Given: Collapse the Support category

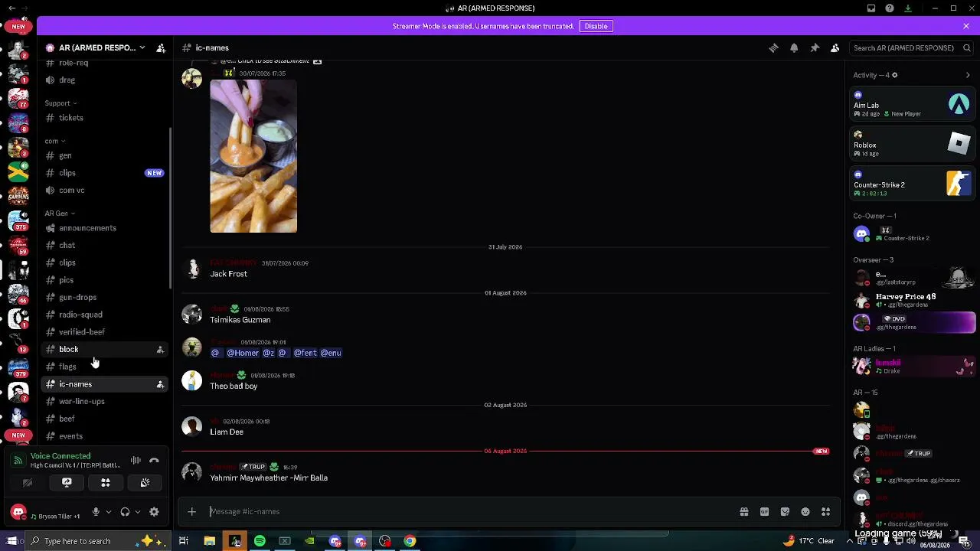Looking at the screenshot, I should (x=60, y=103).
